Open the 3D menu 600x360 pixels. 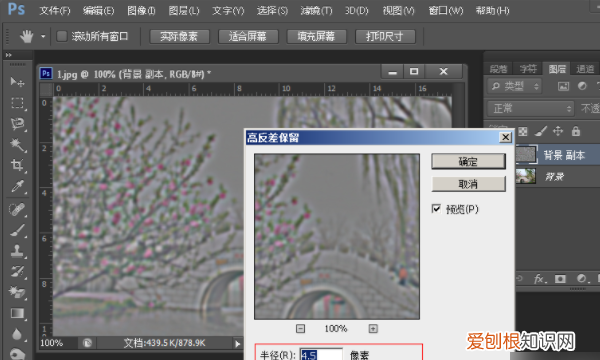click(356, 10)
